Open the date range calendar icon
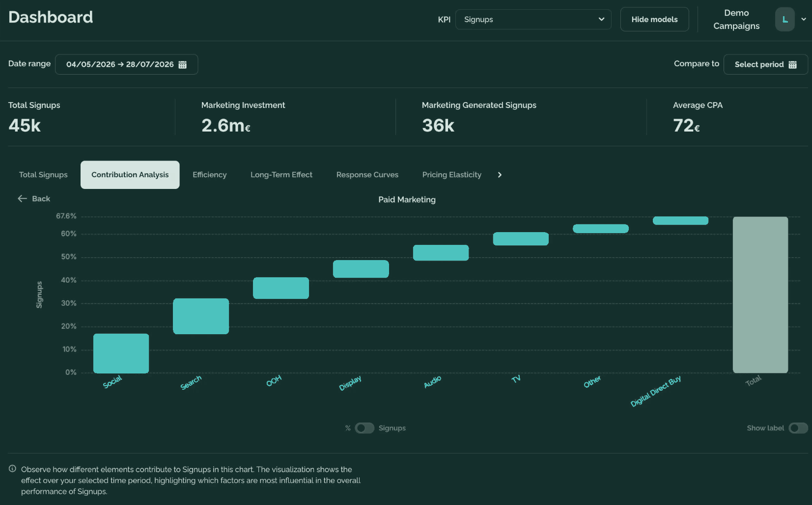The image size is (812, 505). (182, 65)
